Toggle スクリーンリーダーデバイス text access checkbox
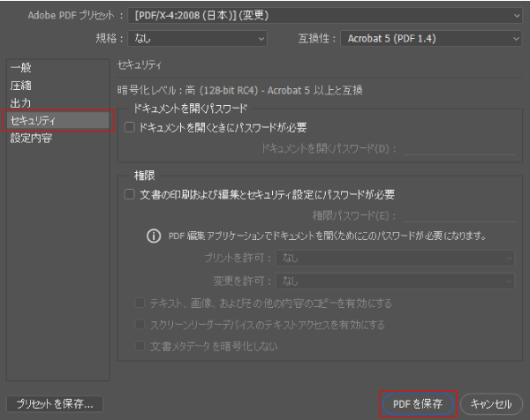Viewport: 530px width, 420px height. [140, 325]
